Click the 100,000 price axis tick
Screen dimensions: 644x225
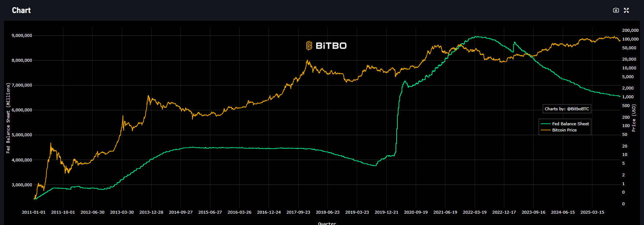click(630, 39)
